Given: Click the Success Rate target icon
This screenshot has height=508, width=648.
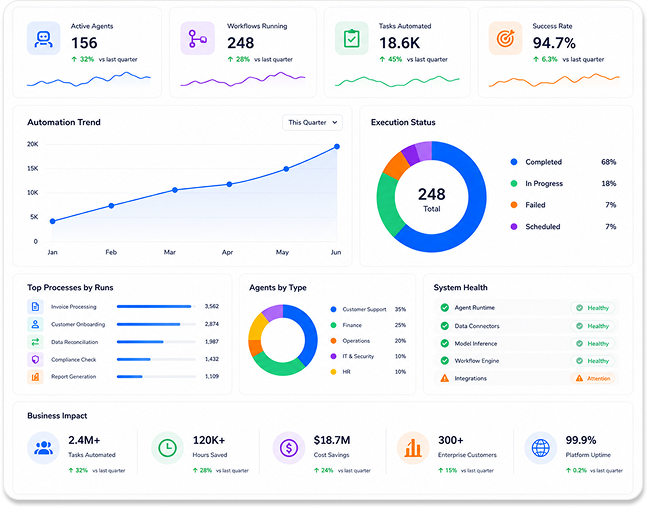Looking at the screenshot, I should pos(505,38).
